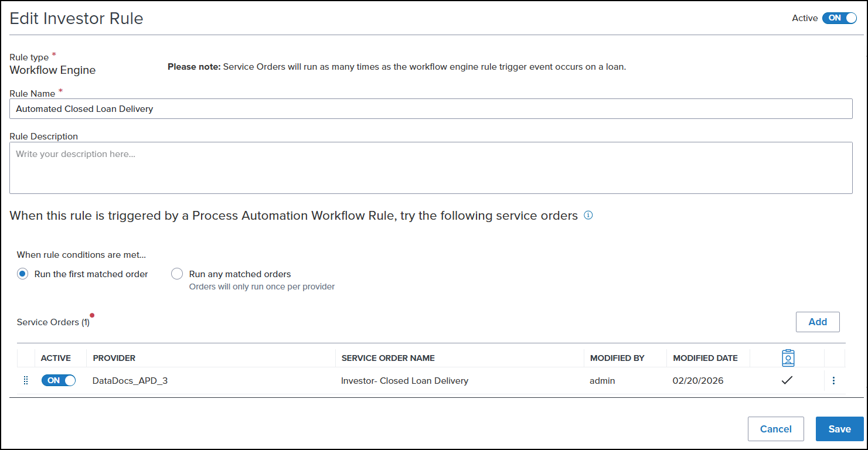The width and height of the screenshot is (868, 450).
Task: Click the checkmark in the service order row
Action: pyautogui.click(x=787, y=381)
